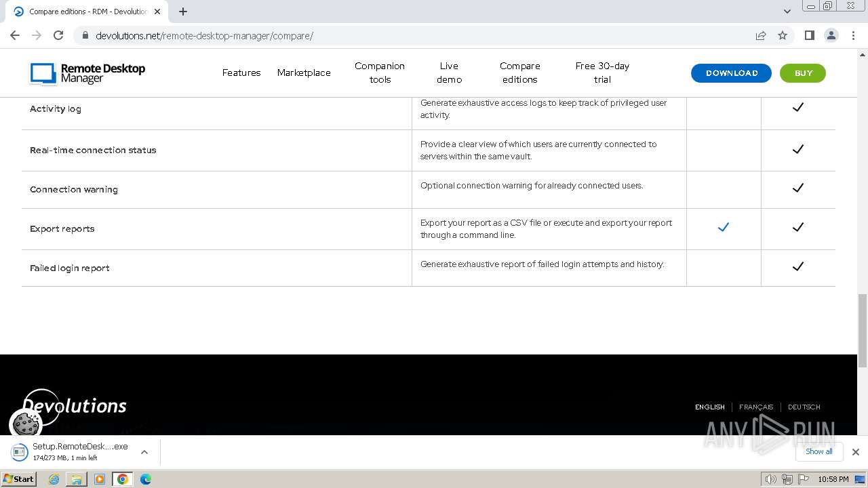Open the Live demo page
Viewport: 868px width, 488px height.
coord(449,73)
